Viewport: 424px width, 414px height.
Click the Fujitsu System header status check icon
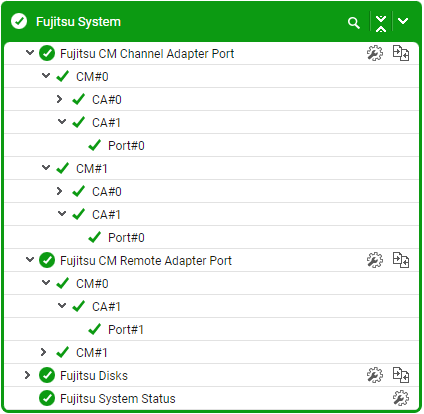point(19,21)
